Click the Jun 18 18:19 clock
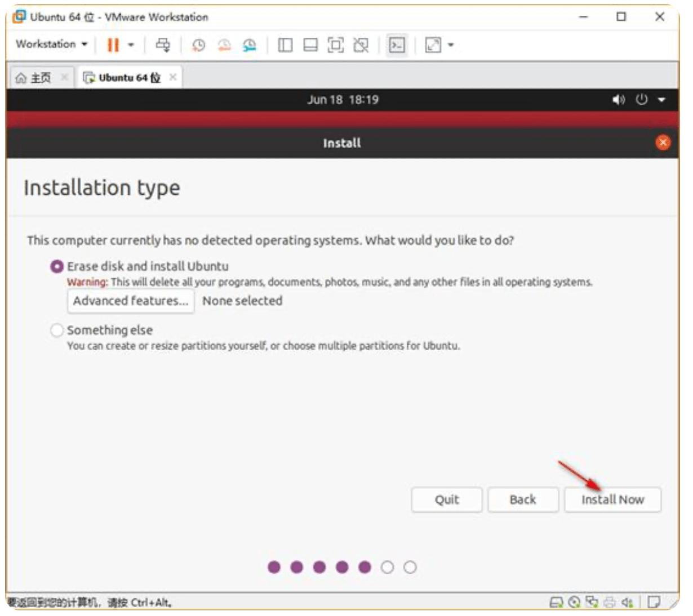The width and height of the screenshot is (693, 616). [x=343, y=100]
